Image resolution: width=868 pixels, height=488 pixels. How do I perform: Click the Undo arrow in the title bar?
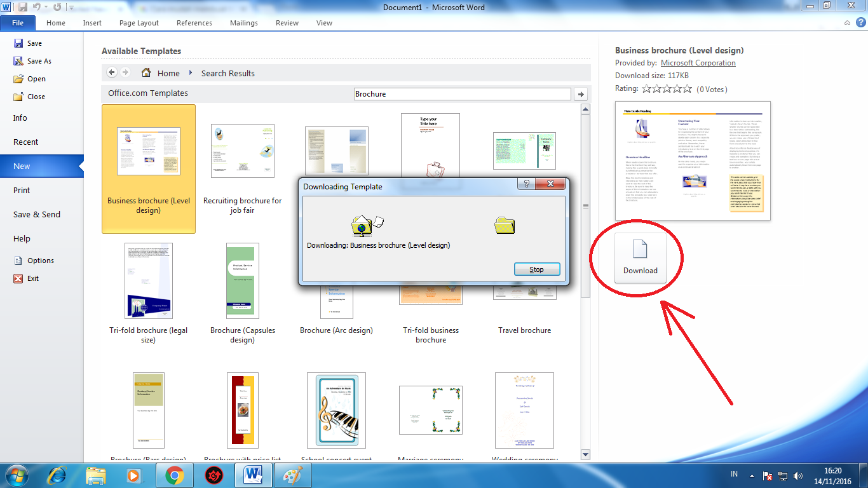tap(37, 7)
